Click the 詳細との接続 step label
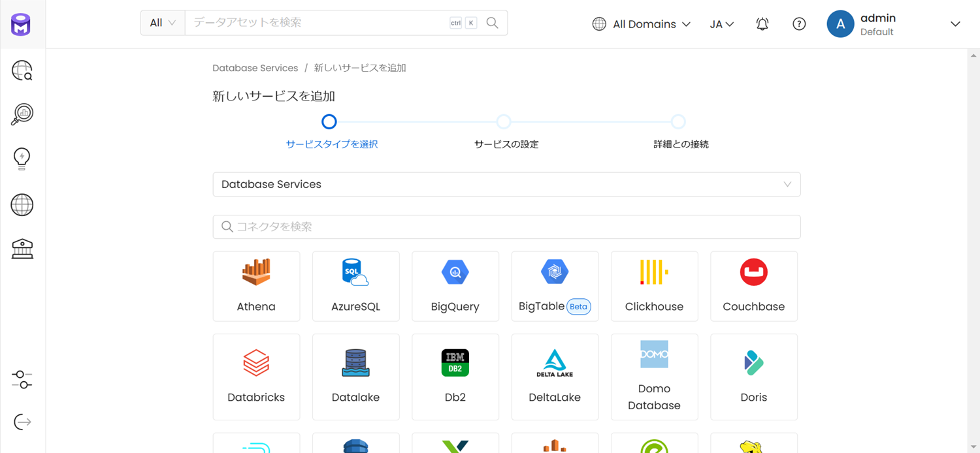This screenshot has width=980, height=453. (x=681, y=144)
